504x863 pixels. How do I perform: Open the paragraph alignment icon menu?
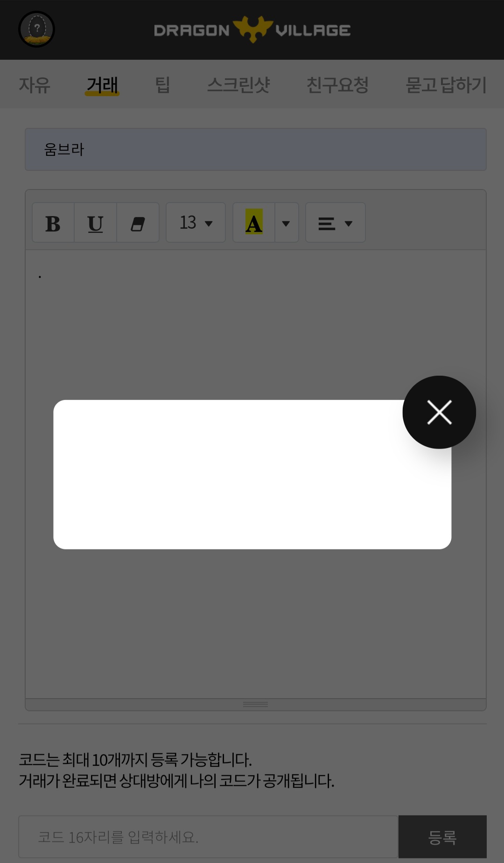(336, 223)
